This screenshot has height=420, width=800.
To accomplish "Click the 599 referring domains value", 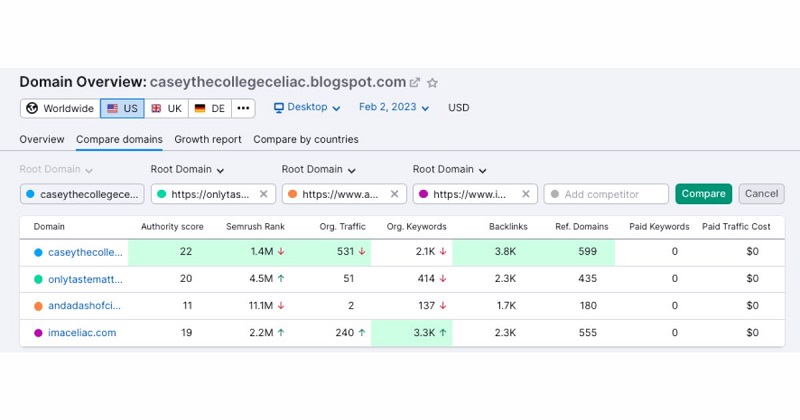I will [x=587, y=251].
